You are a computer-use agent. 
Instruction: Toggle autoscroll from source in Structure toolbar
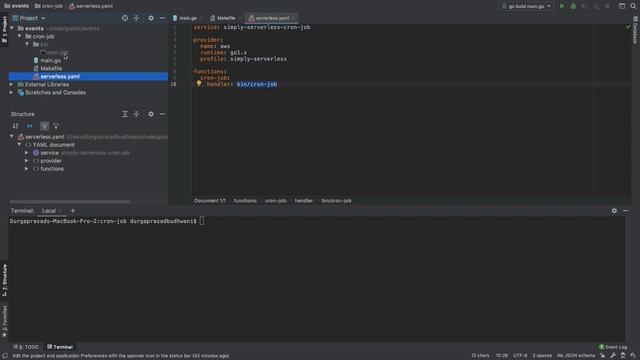coord(56,126)
